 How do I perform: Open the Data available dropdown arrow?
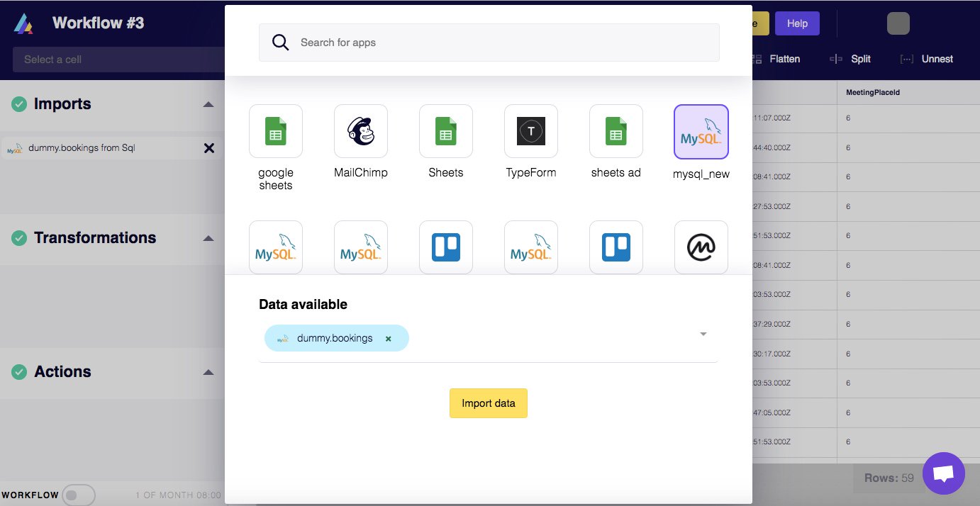(x=703, y=334)
